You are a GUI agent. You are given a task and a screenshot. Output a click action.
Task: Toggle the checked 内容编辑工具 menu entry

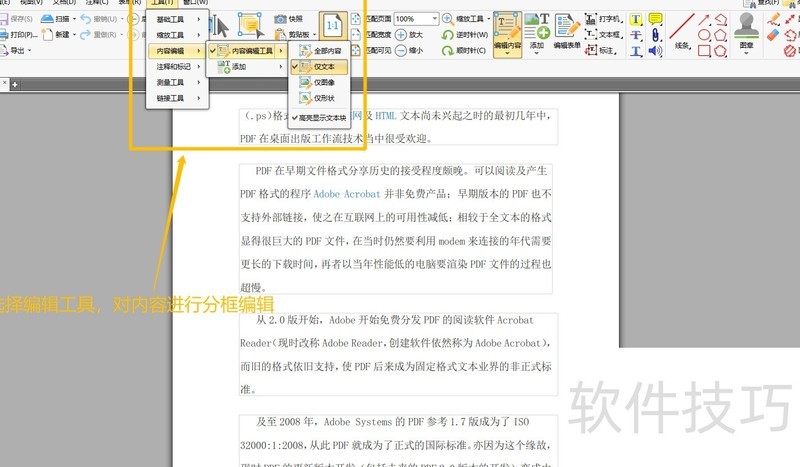pos(246,51)
